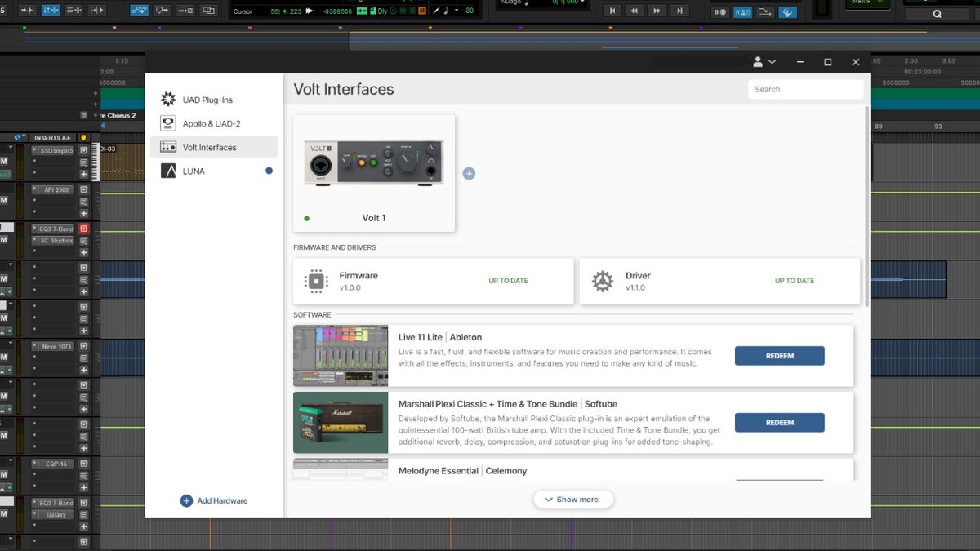This screenshot has height=551, width=980.
Task: Click the Marshall Plexi Classic thumbnail
Action: 341,423
